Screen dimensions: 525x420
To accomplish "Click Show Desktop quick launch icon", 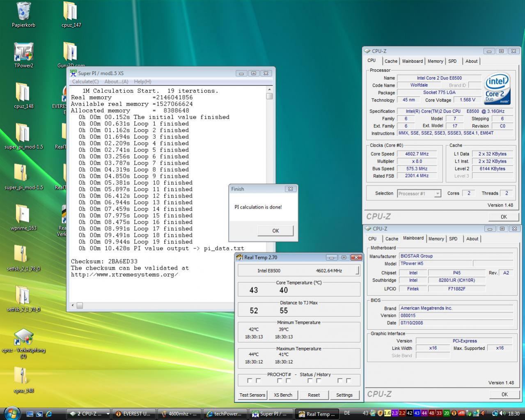I will pyautogui.click(x=30, y=414).
